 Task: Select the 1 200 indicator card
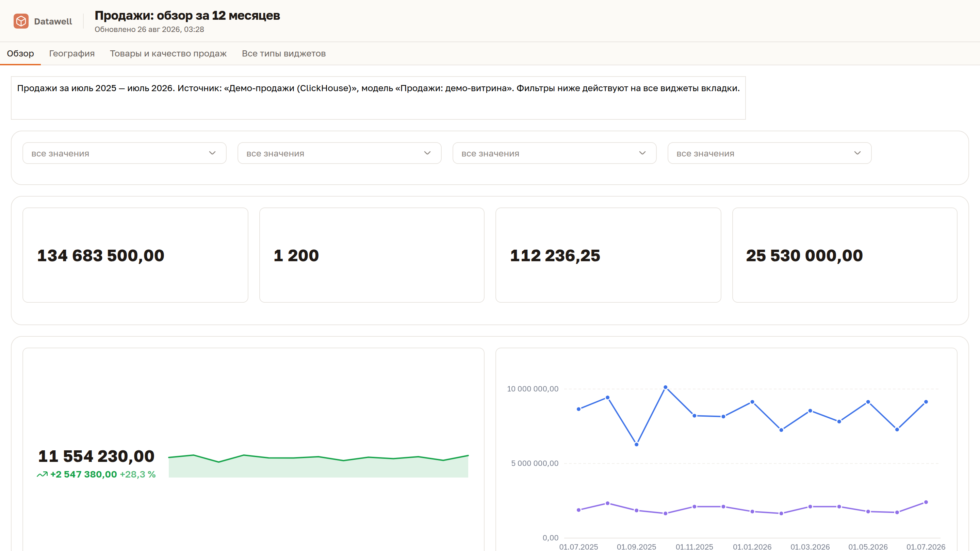click(x=372, y=255)
